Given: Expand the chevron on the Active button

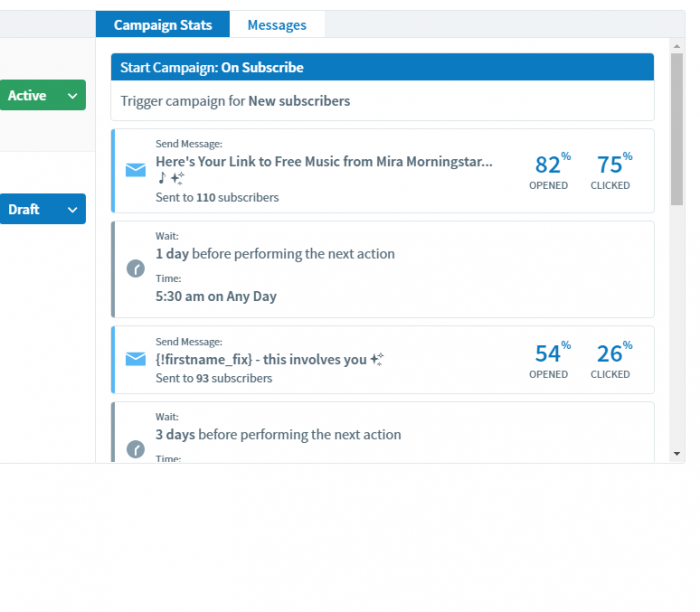Looking at the screenshot, I should pyautogui.click(x=72, y=96).
